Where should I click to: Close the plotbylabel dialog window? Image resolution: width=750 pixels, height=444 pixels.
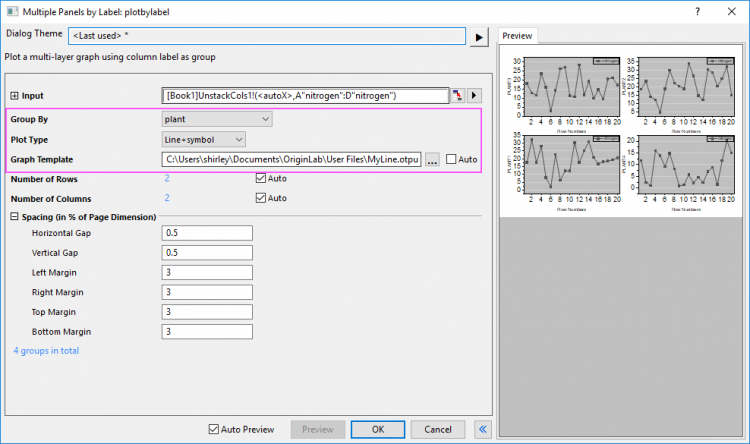732,11
